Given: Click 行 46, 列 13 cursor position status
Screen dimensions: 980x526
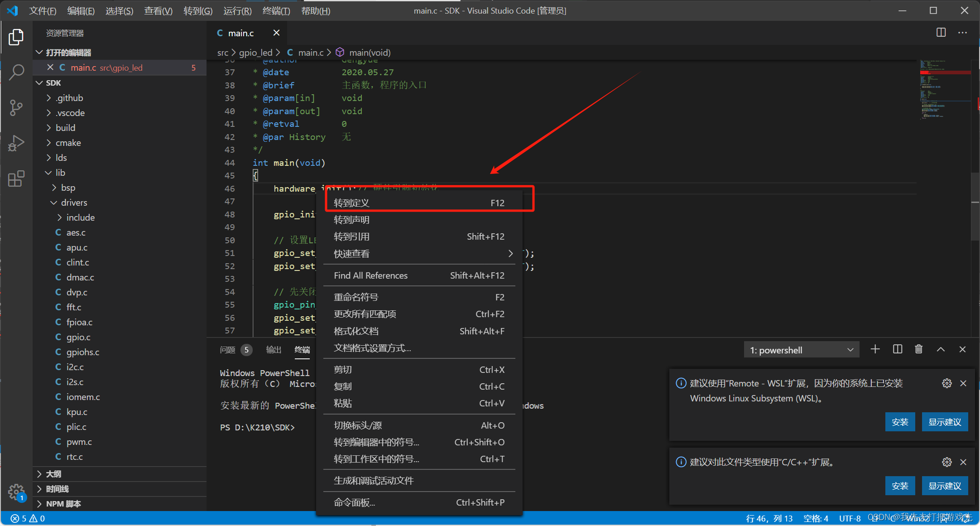Looking at the screenshot, I should [x=769, y=518].
